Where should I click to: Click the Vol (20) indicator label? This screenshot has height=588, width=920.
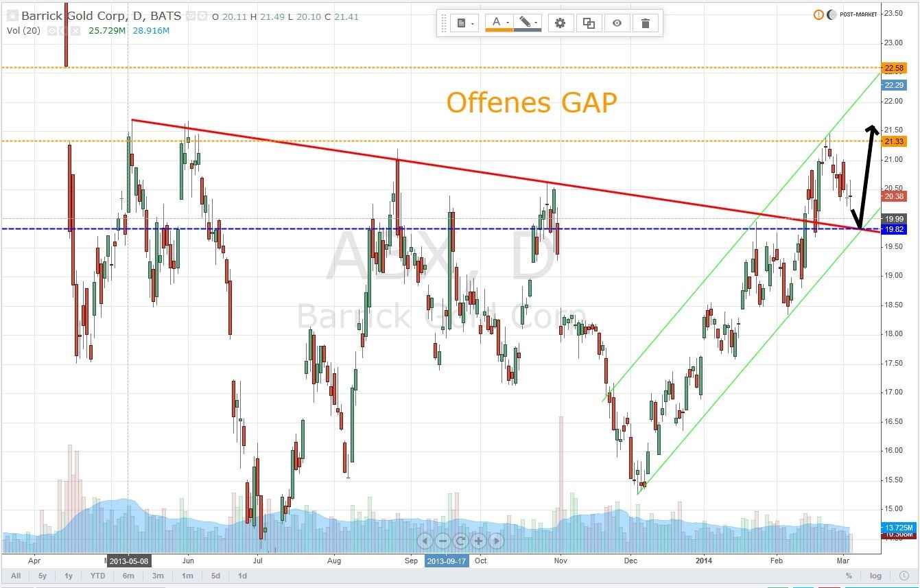tap(24, 31)
